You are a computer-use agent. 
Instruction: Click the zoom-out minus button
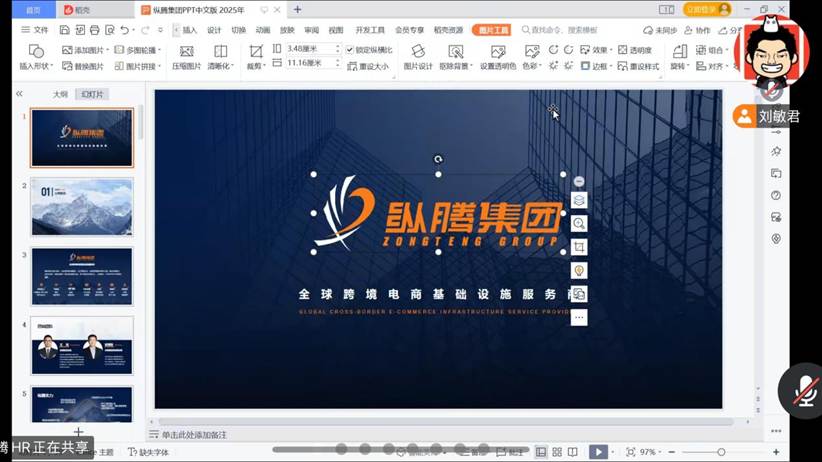tap(672, 452)
